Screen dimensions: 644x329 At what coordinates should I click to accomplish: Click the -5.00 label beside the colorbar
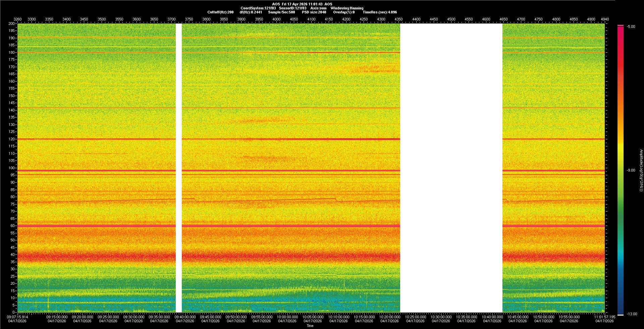tap(631, 27)
